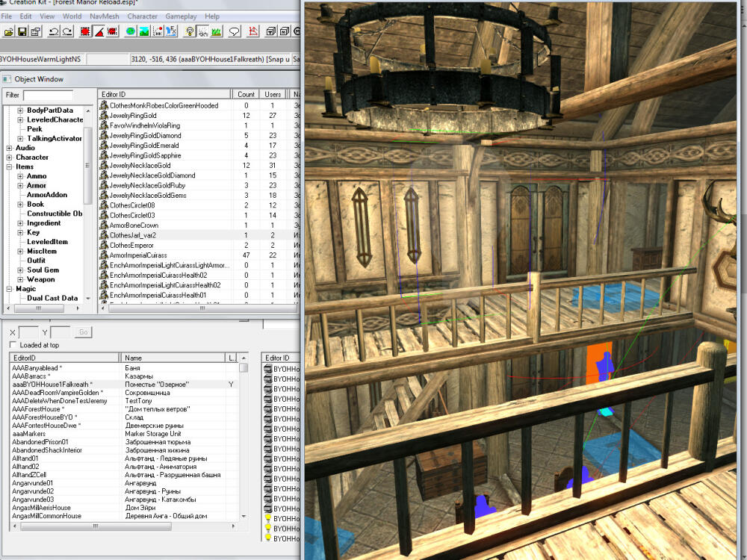Click the T collision cube toolbar icon
747x560 pixels.
click(271, 32)
